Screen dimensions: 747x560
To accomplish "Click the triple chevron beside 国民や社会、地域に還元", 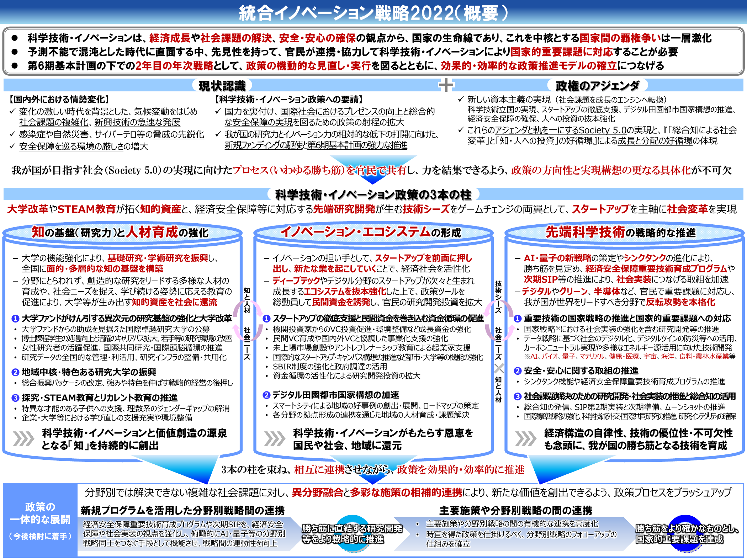I will [x=275, y=439].
